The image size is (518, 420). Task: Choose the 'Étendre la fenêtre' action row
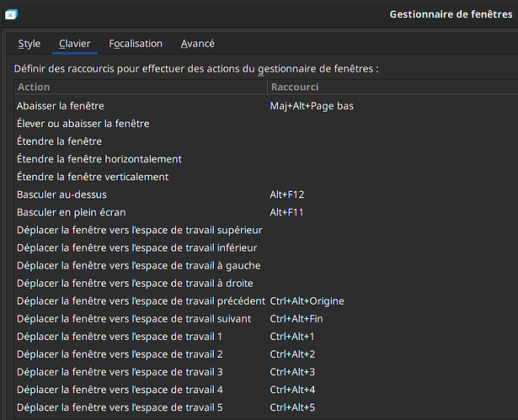(x=59, y=141)
